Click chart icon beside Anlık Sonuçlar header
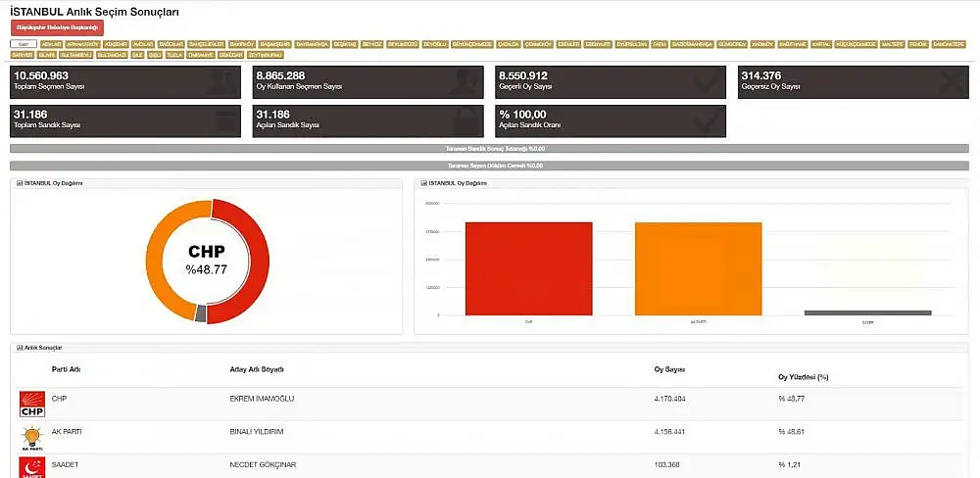Image resolution: width=980 pixels, height=478 pixels. pos(19,348)
